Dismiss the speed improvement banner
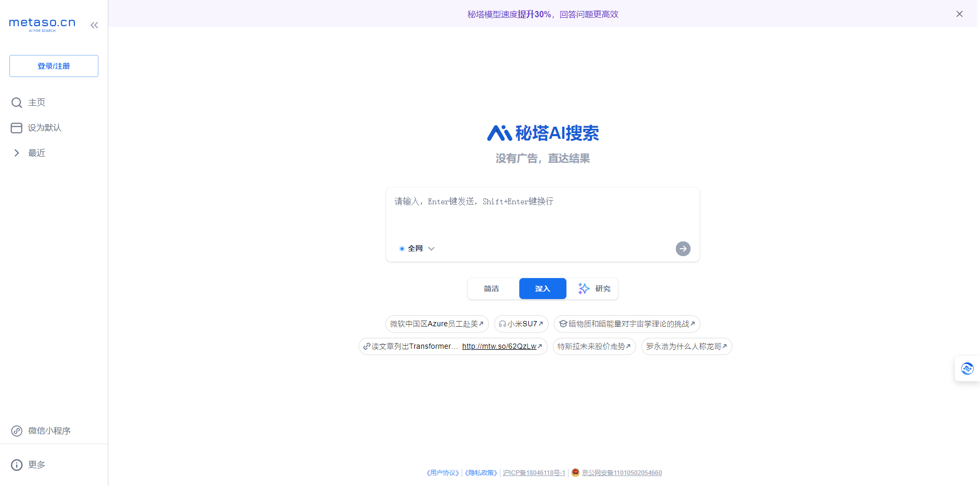 960,14
